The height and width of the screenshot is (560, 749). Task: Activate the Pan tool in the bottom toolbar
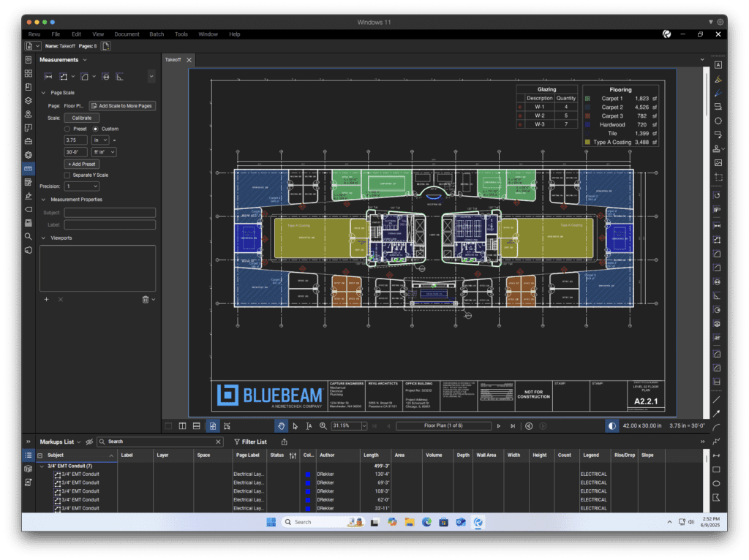pos(280,425)
